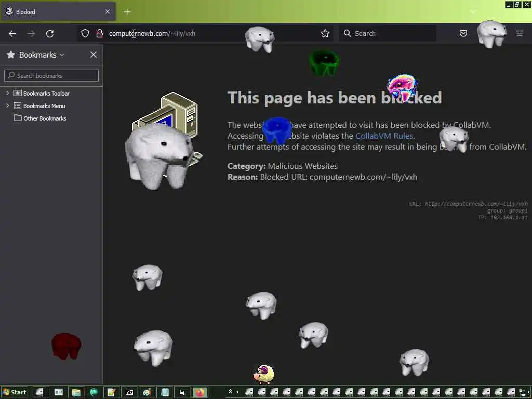Go back to the previous page

point(12,34)
